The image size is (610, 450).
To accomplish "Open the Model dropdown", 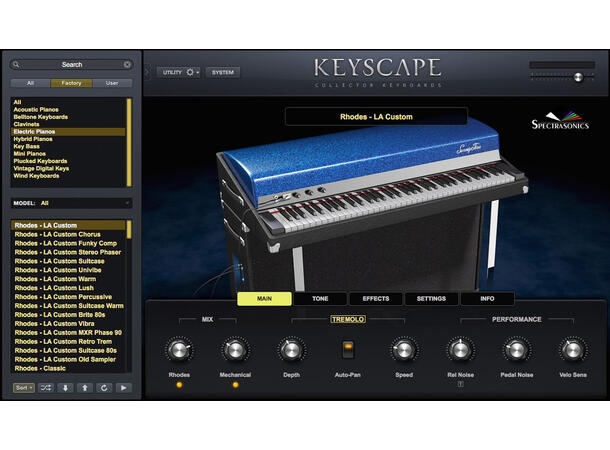I will click(x=71, y=203).
